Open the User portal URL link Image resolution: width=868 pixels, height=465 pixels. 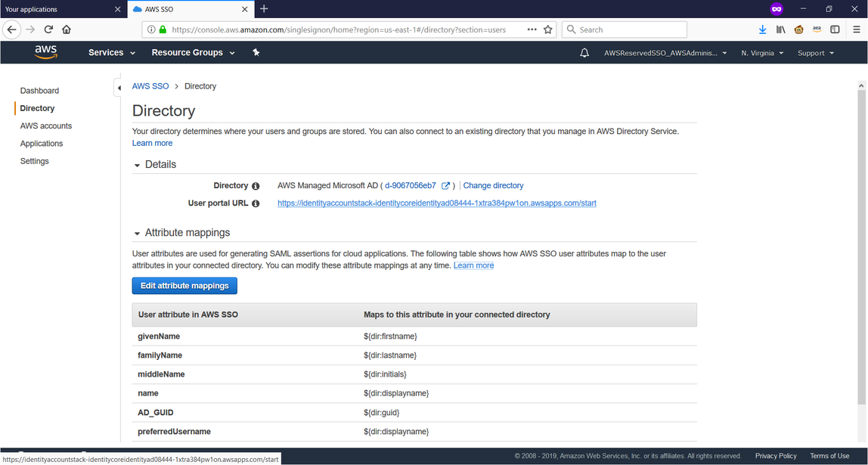click(437, 203)
